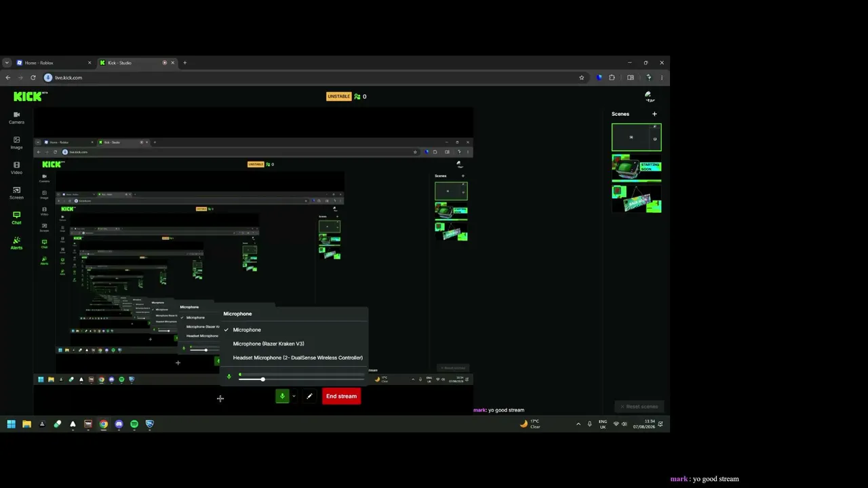Open the Windows Start menu

point(11,424)
